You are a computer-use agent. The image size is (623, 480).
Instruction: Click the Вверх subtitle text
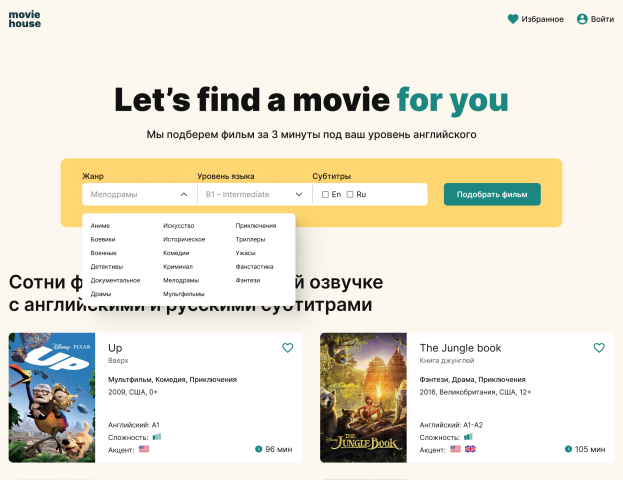[x=118, y=360]
